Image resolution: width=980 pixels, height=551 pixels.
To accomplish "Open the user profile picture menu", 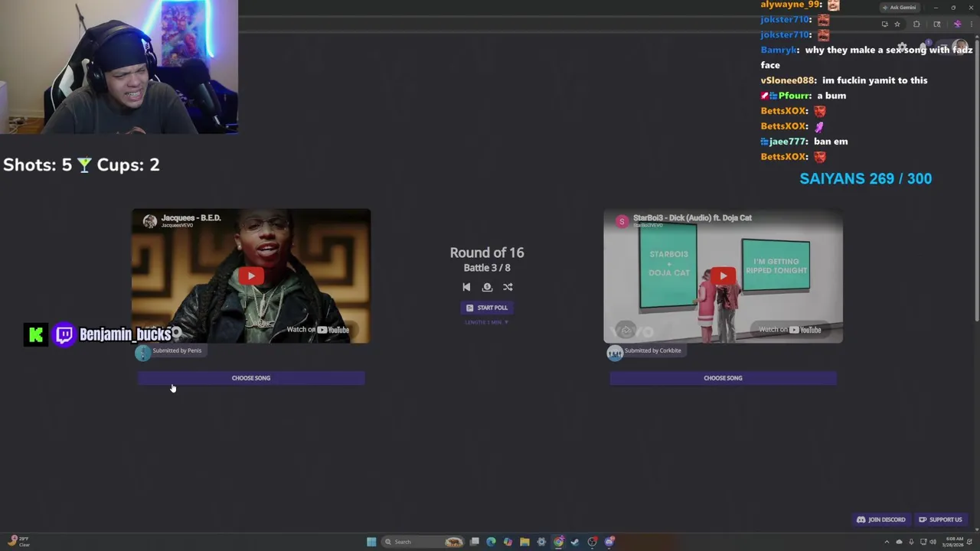I will [x=959, y=47].
